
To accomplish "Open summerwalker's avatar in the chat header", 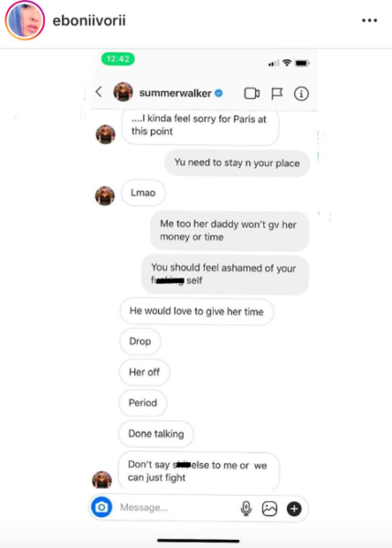I will click(123, 92).
